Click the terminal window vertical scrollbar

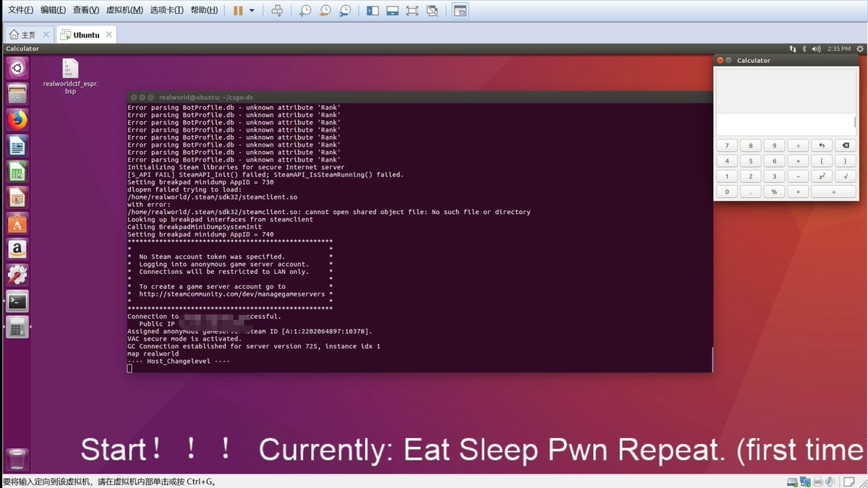[x=712, y=359]
